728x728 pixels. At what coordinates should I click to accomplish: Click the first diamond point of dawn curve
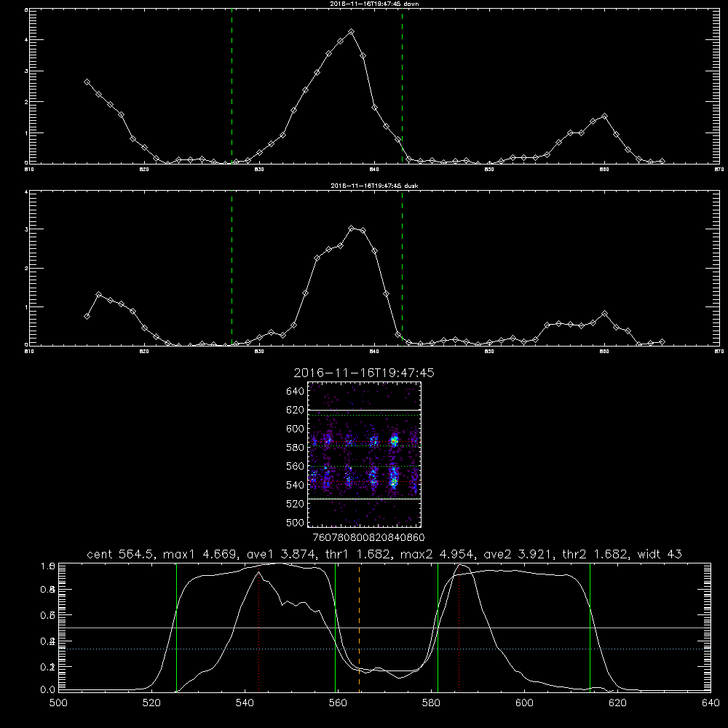coord(87,82)
